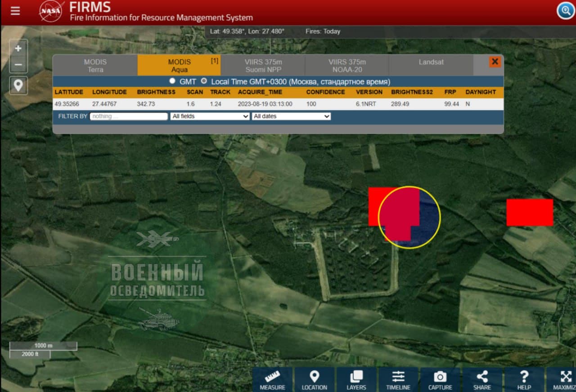Expand the All dates dropdown
Screen dimensions: 576x392
tap(291, 116)
